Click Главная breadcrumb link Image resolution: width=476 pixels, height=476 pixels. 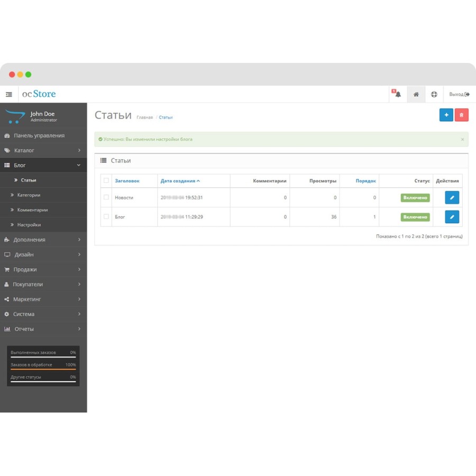coord(144,117)
